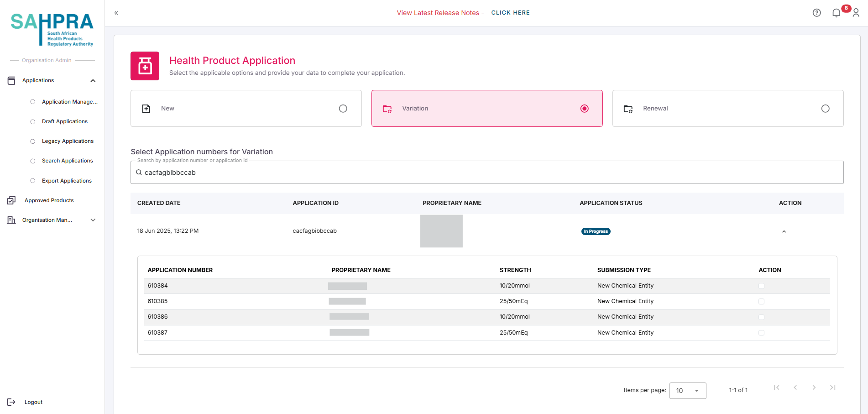
Task: Select the Renewal radio button
Action: (x=825, y=109)
